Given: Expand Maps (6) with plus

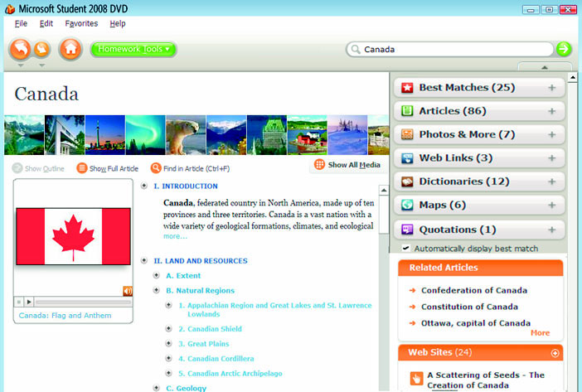Looking at the screenshot, I should pos(552,205).
